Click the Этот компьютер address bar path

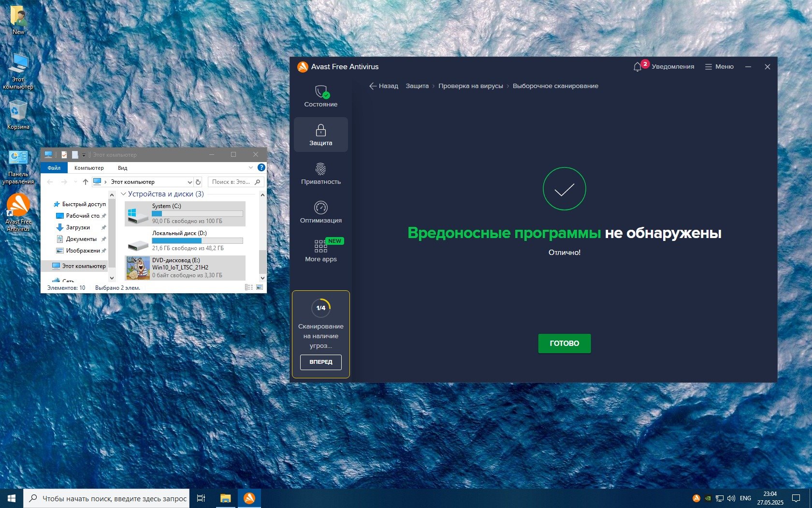[x=133, y=182]
